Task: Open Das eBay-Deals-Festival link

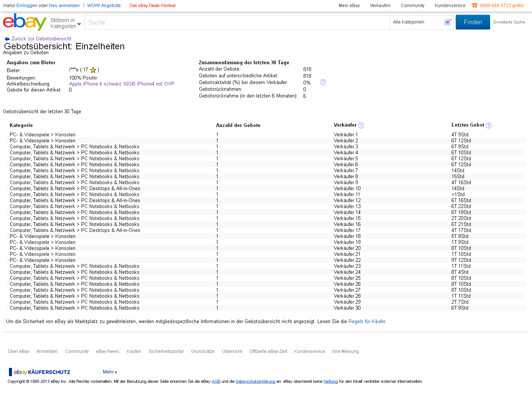Action: coord(153,6)
